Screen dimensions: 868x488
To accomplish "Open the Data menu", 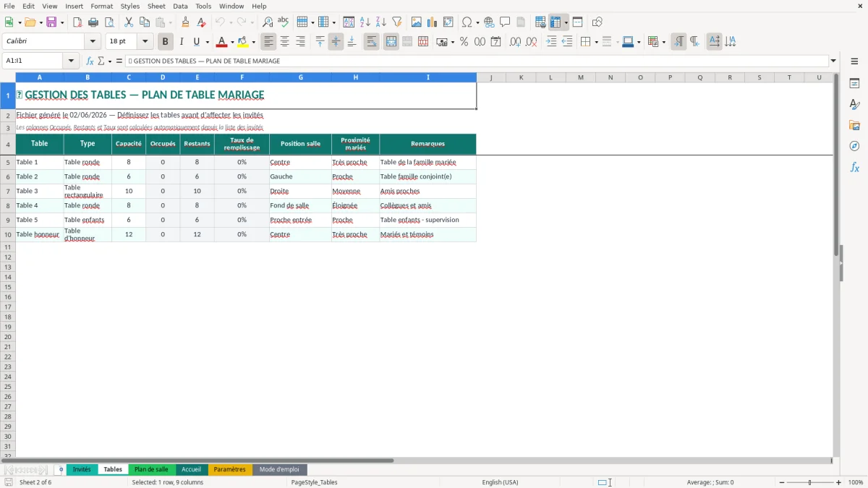I will pos(180,6).
